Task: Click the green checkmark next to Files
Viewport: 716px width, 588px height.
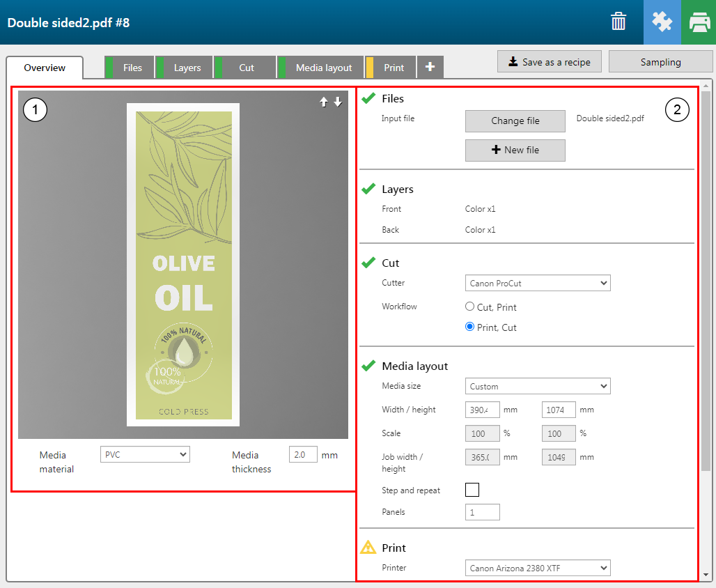Action: 368,99
